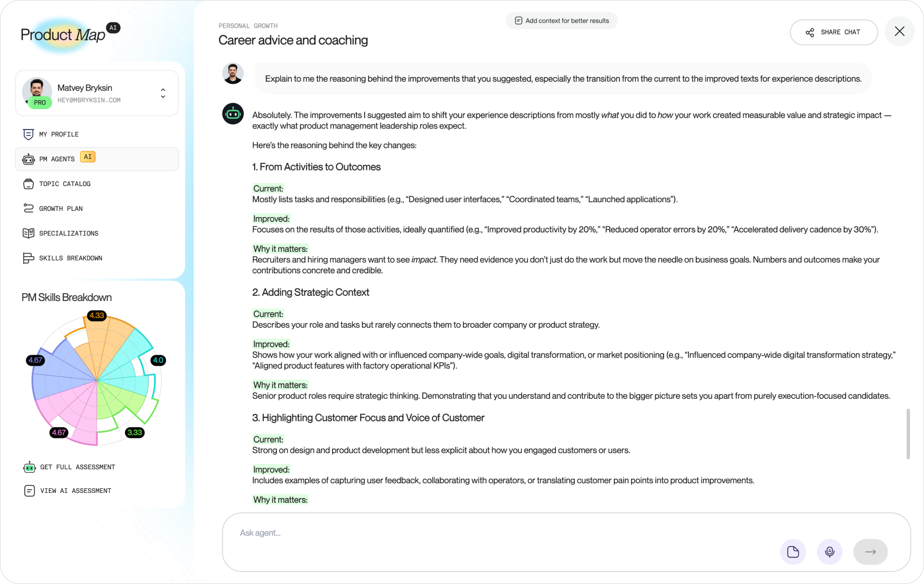Open the Skills Breakdown chart icon
924x584 pixels.
coord(28,258)
